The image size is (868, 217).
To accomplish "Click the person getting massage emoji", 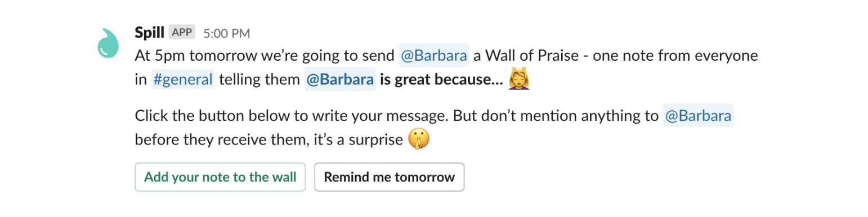I will 520,79.
